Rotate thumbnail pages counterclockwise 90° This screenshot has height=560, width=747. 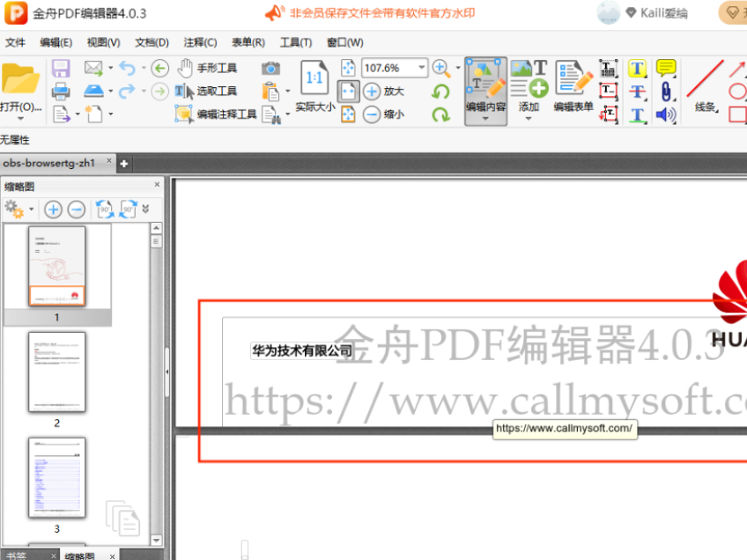tap(105, 209)
